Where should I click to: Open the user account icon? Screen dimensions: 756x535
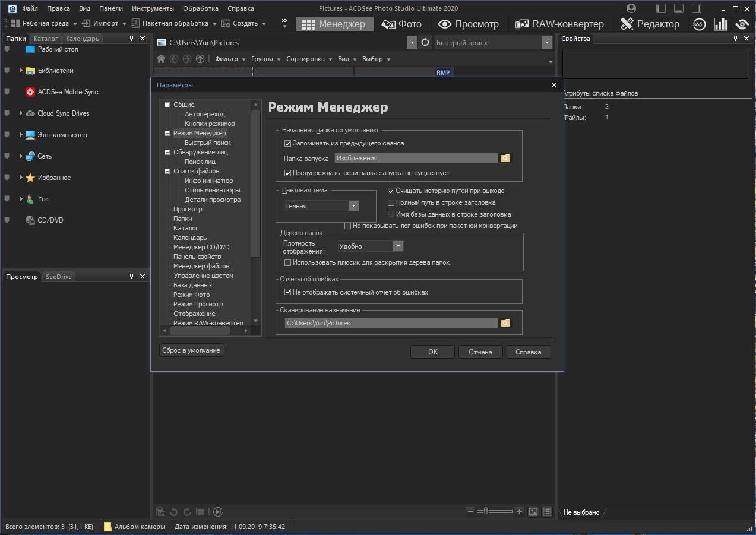[x=631, y=8]
